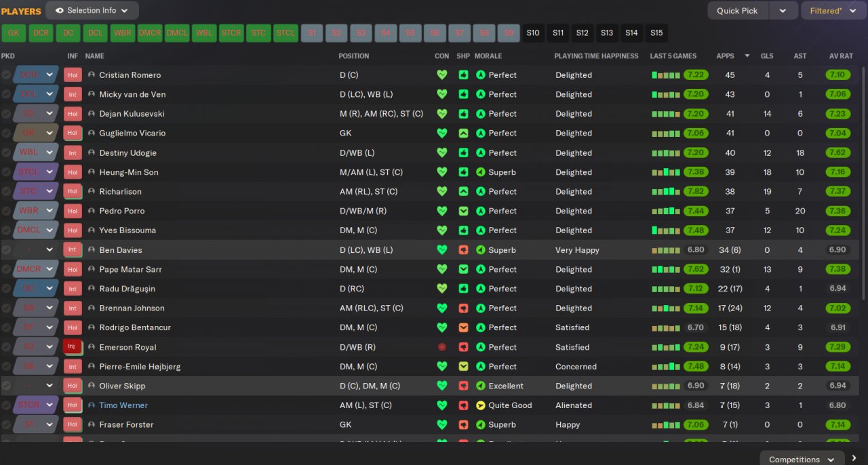Click the Hol info badge for Richarlison
Viewport: 868px width, 465px height.
tap(73, 192)
